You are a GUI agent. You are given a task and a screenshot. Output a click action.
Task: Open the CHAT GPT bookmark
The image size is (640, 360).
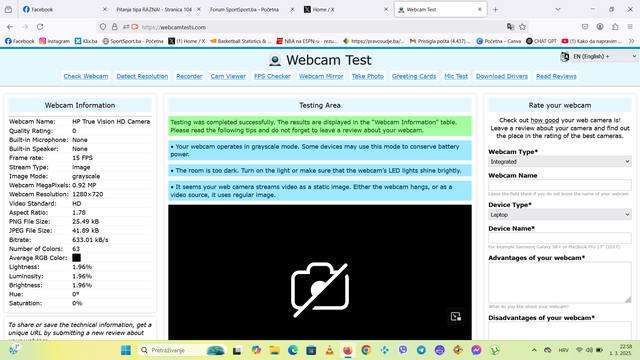[x=541, y=41]
